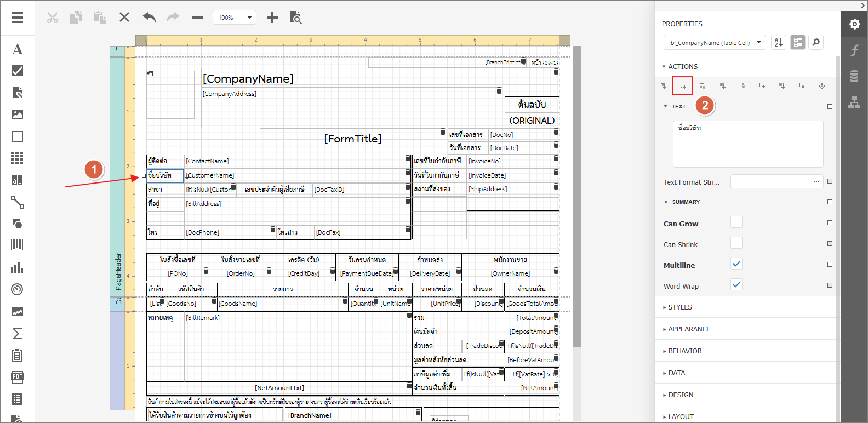Screen dimensions: 868x423
Task: Toggle the Can Grow checkbox
Action: click(736, 222)
